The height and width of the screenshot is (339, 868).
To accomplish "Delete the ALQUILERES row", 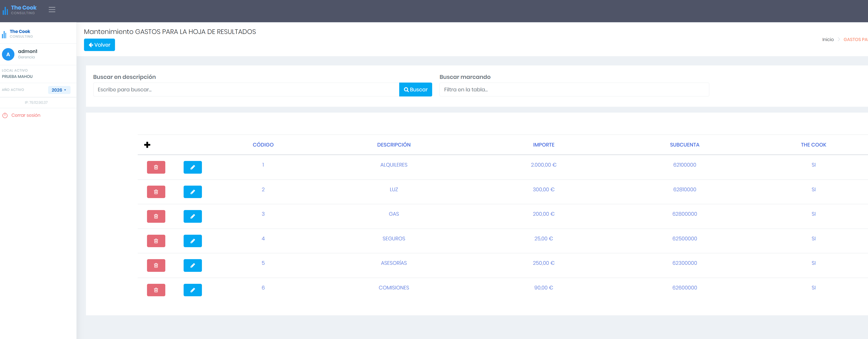I will [156, 167].
